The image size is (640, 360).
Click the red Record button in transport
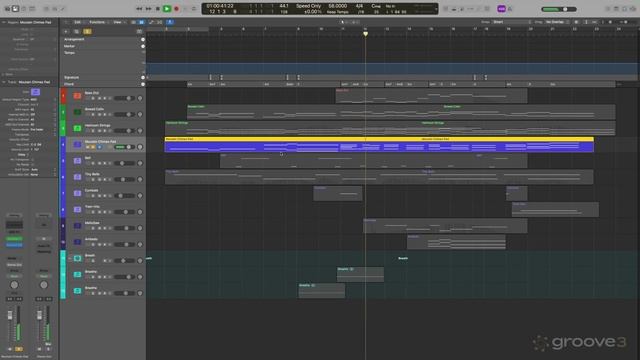(x=176, y=9)
